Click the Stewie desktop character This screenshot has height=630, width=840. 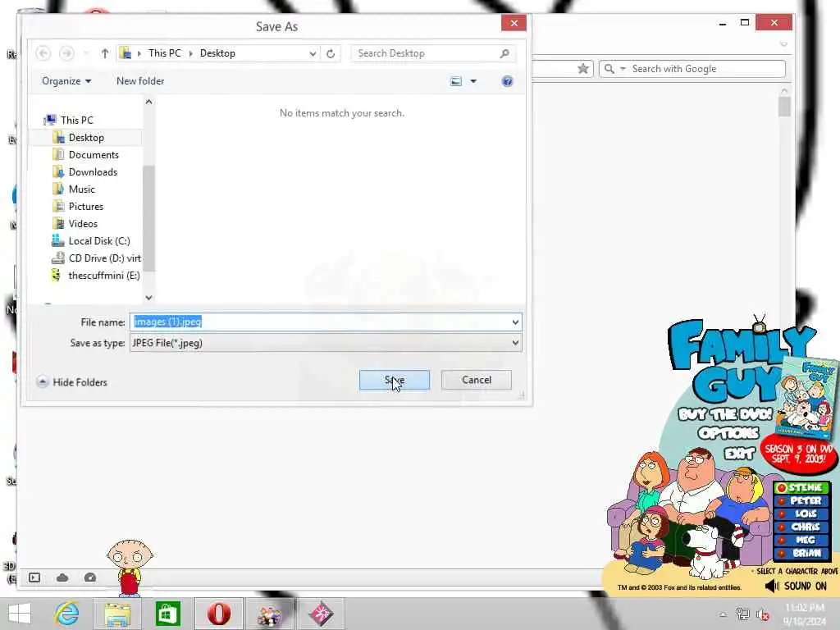[129, 568]
